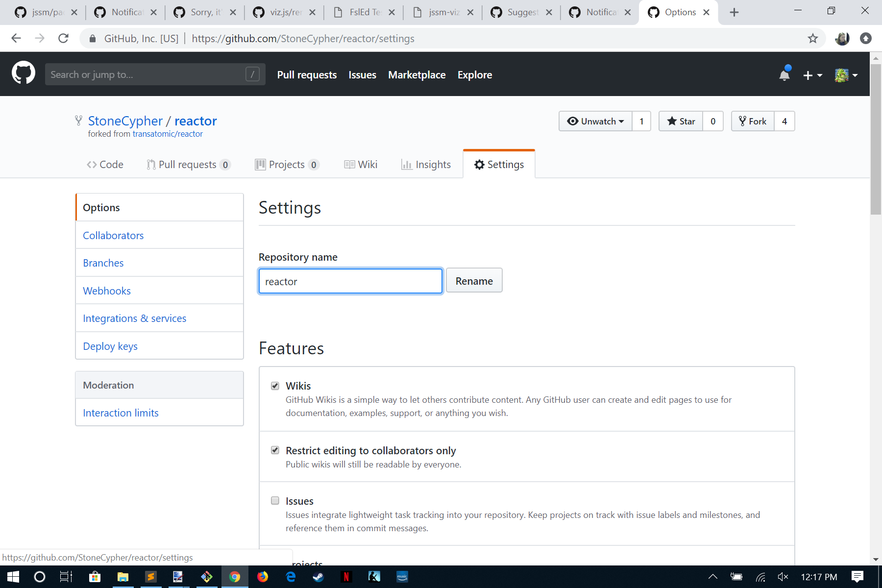Open the Kindle app from the taskbar
The image size is (882, 588).
coord(374,577)
